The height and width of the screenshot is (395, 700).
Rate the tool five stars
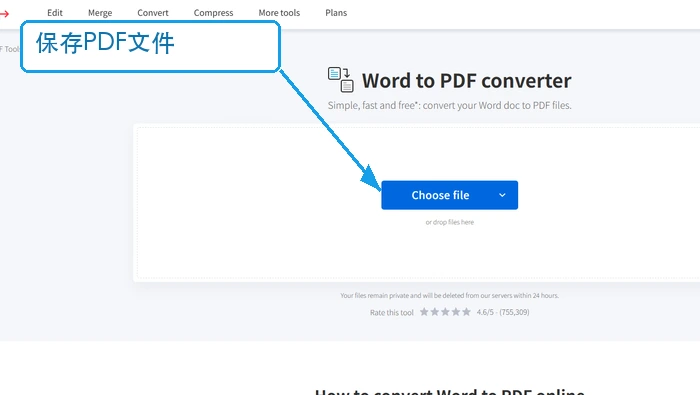point(467,312)
